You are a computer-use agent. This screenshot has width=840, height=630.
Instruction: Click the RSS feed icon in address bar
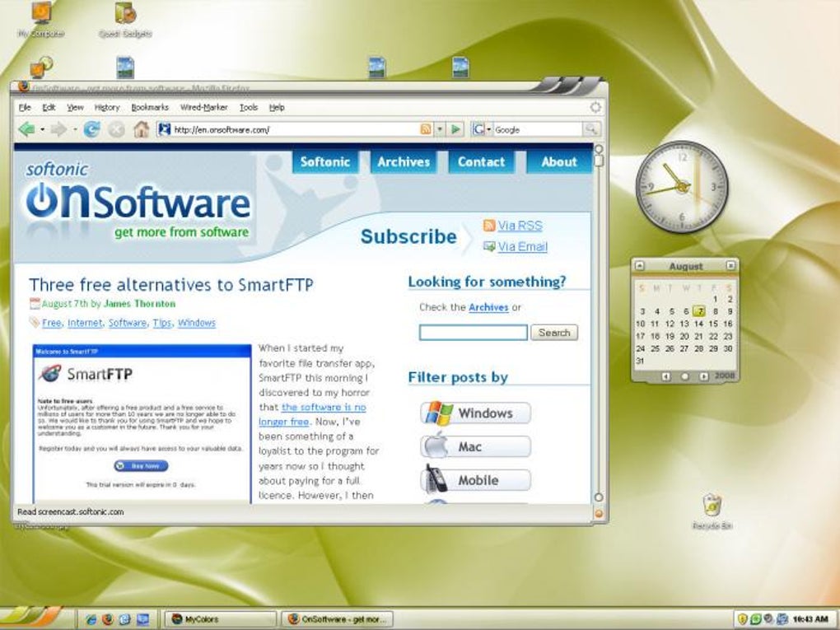tap(426, 129)
